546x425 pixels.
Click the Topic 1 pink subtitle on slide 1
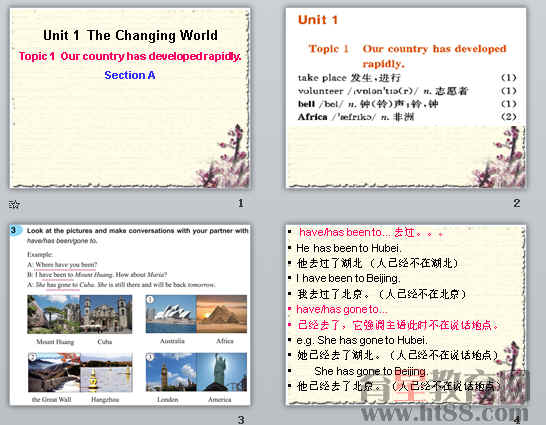click(x=130, y=56)
